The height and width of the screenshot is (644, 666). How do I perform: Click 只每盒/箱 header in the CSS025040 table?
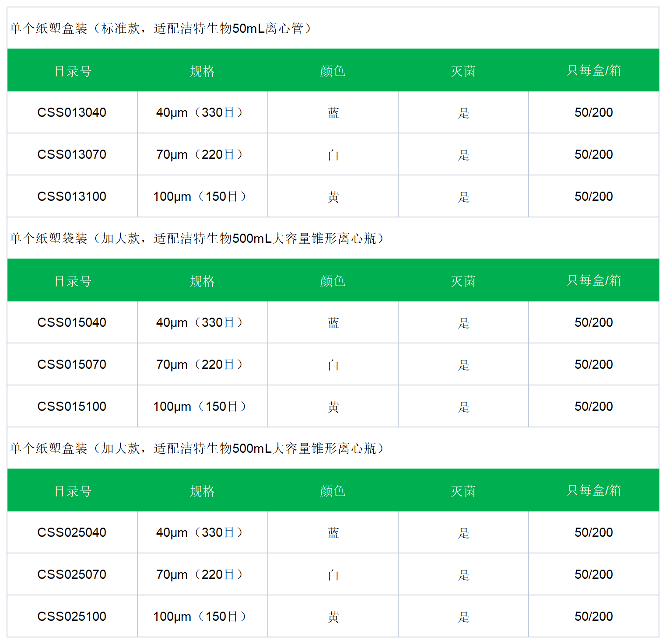click(x=594, y=490)
